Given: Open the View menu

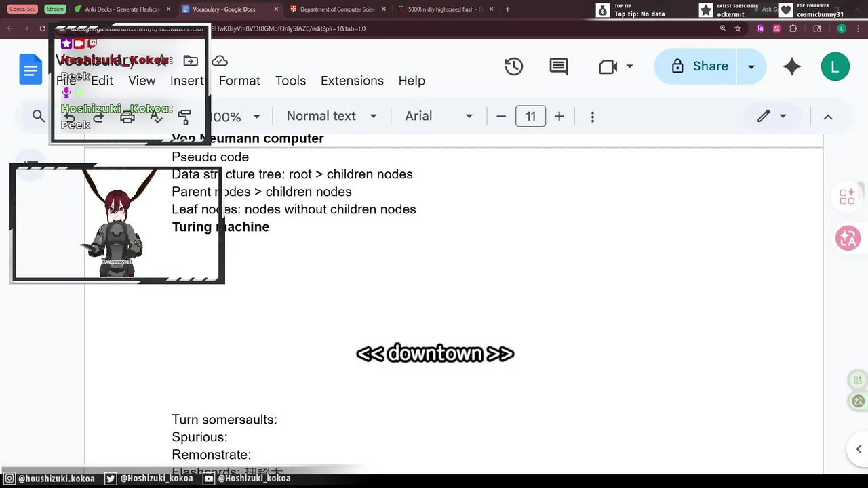Looking at the screenshot, I should (x=142, y=81).
